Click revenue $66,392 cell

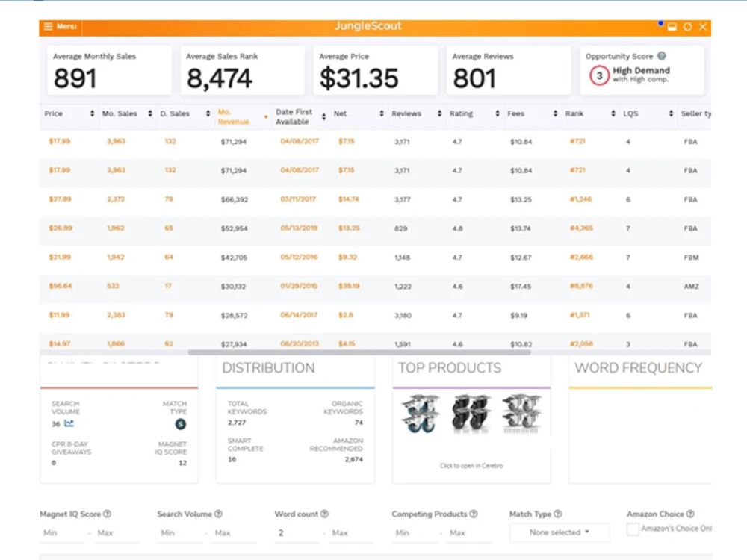[x=235, y=200]
